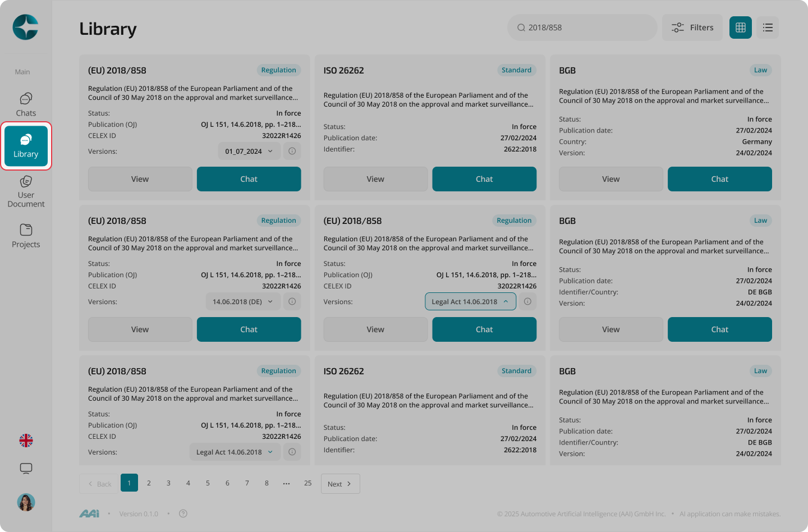Go to page 6
808x532 pixels.
coord(227,483)
